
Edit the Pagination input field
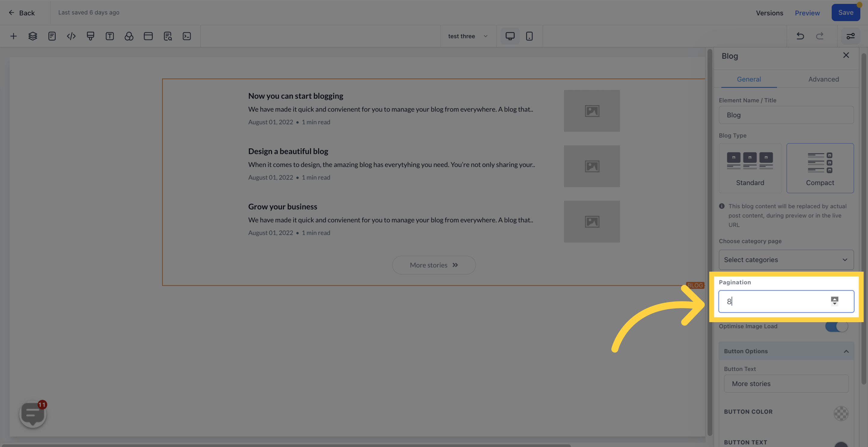786,301
